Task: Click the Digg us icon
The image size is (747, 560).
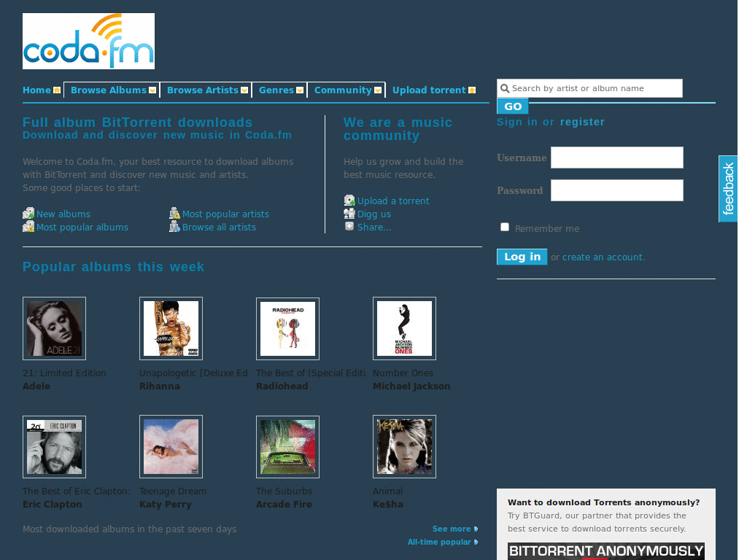Action: [x=349, y=214]
